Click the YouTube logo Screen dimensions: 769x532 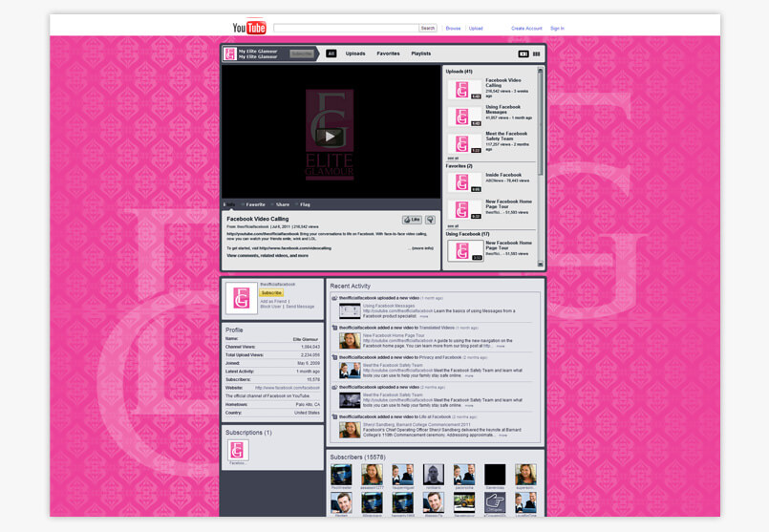[x=249, y=28]
